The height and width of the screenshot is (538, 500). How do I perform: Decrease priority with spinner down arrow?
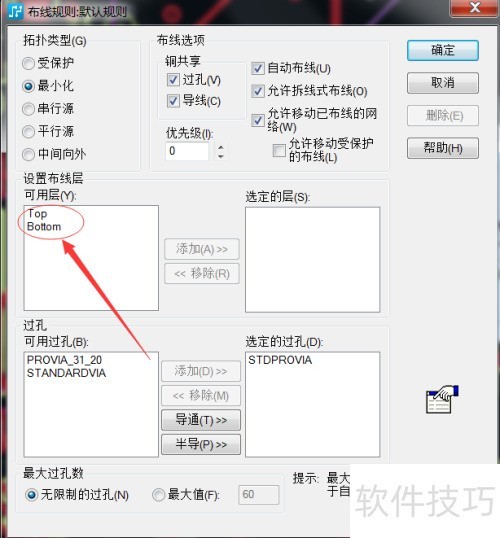pos(221,156)
